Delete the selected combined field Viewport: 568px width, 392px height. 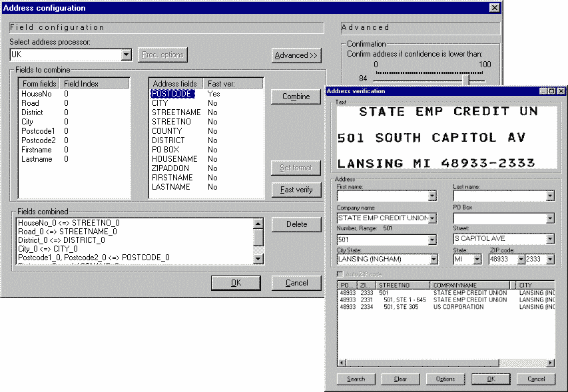coord(296,224)
